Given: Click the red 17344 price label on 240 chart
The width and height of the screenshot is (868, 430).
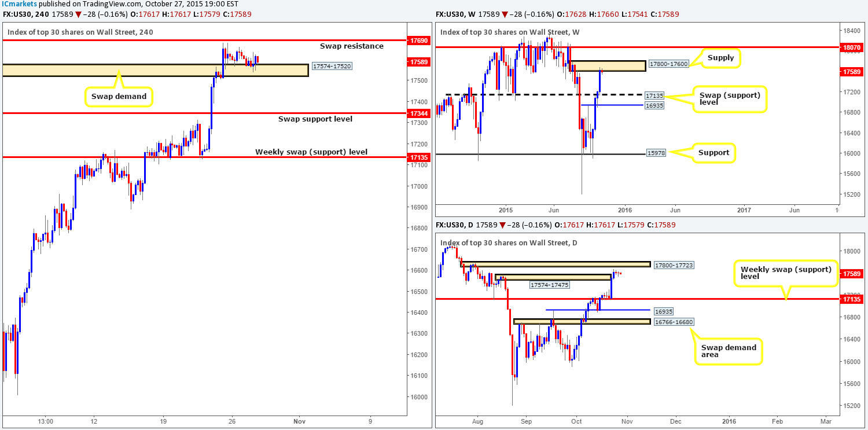Looking at the screenshot, I should (419, 113).
